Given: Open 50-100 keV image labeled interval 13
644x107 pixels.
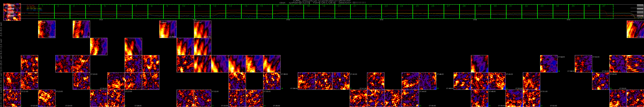Looking at the screenshot, I should click(203, 98).
